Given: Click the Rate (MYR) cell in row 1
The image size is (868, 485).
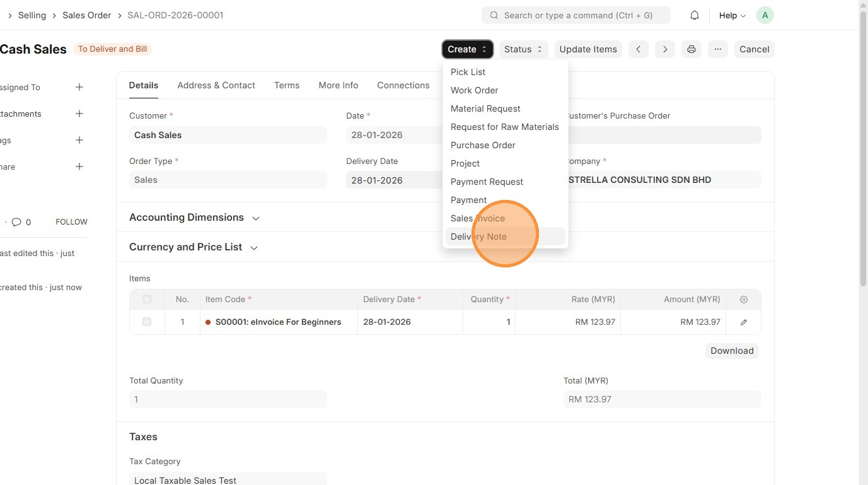Looking at the screenshot, I should click(x=568, y=322).
